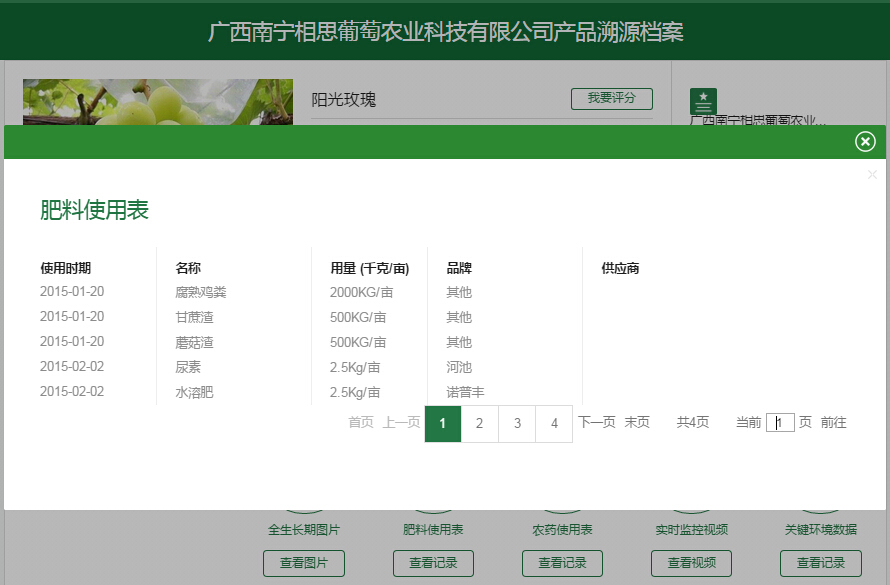Go to page 4 of fertilizer table
The width and height of the screenshot is (890, 585).
(x=554, y=424)
